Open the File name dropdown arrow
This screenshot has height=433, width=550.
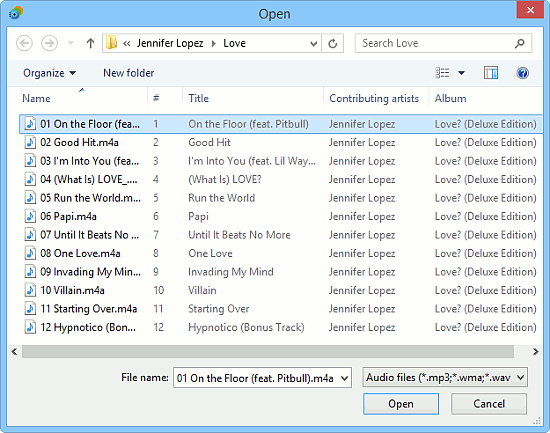(x=345, y=378)
